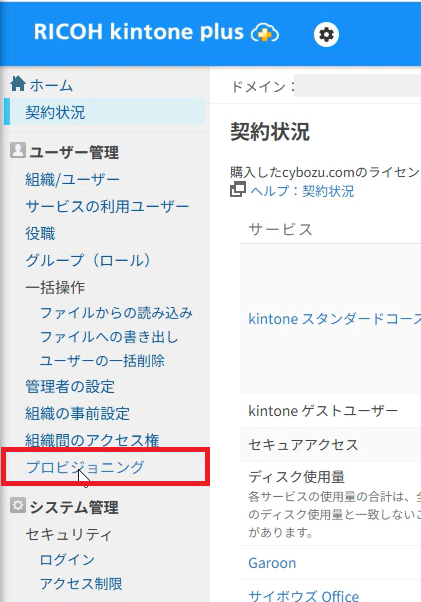Click the settings gear icon in header
The image size is (421, 602).
pyautogui.click(x=326, y=35)
